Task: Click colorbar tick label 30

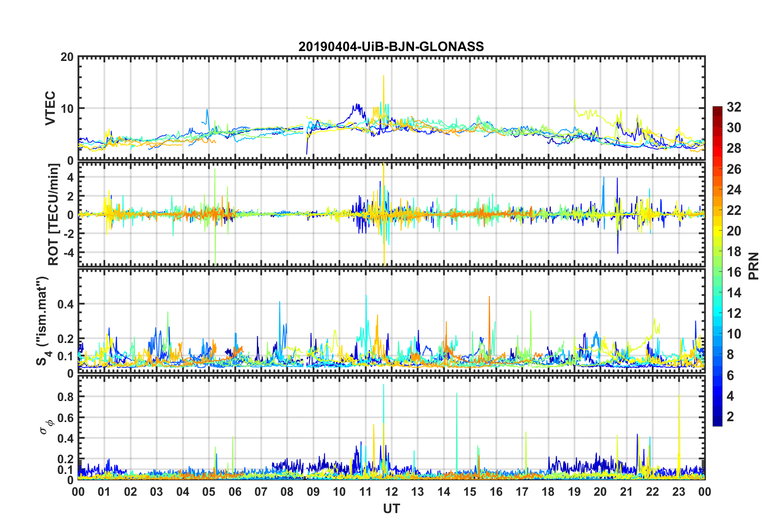Action: (734, 128)
